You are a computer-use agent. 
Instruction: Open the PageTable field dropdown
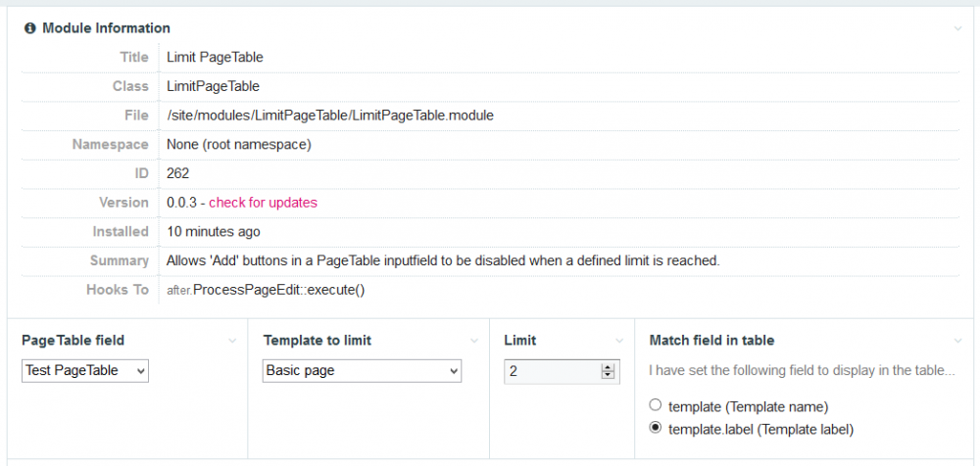[x=85, y=371]
